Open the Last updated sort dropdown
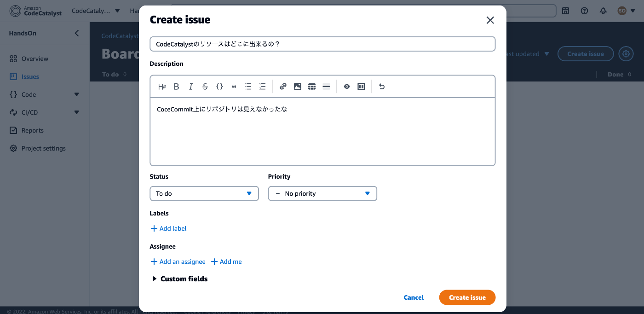Image resolution: width=644 pixels, height=314 pixels. [528, 54]
